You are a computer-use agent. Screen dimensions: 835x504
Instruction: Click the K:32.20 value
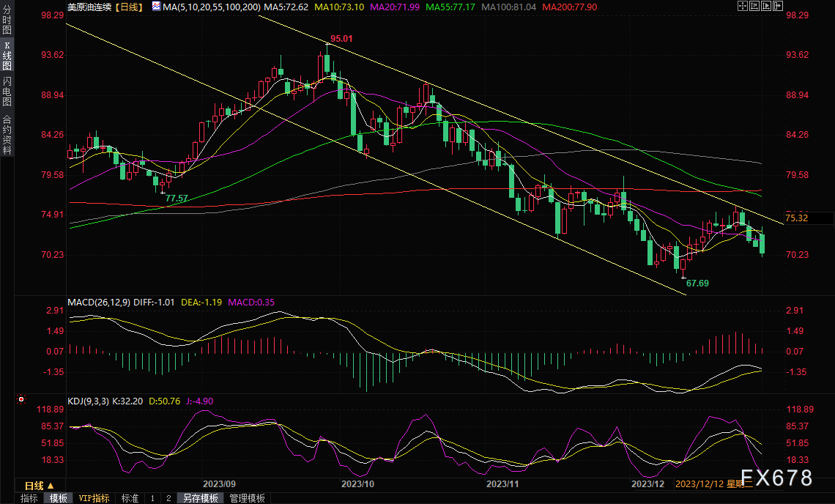click(x=127, y=401)
